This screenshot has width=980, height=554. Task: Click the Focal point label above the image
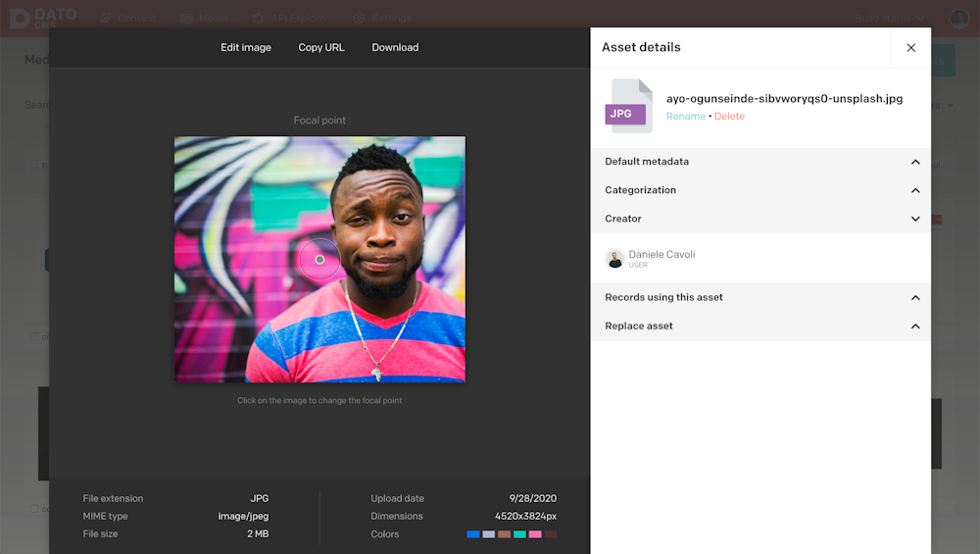tap(319, 120)
